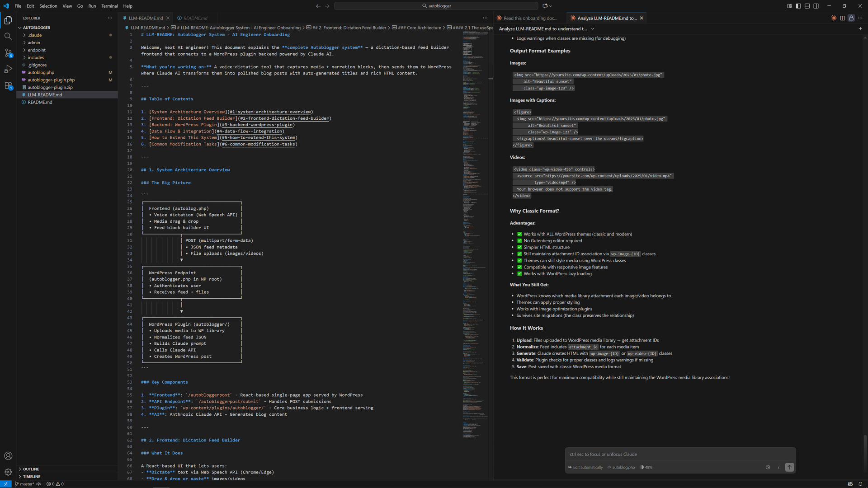Split the Claude editor to the right
Viewport: 868px width, 488px height.
[x=843, y=18]
